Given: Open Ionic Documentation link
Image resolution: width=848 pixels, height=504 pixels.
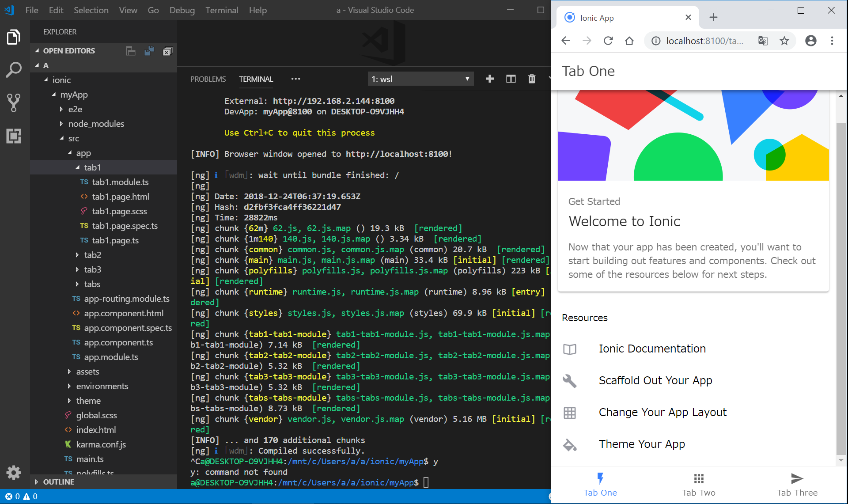Looking at the screenshot, I should coord(652,349).
